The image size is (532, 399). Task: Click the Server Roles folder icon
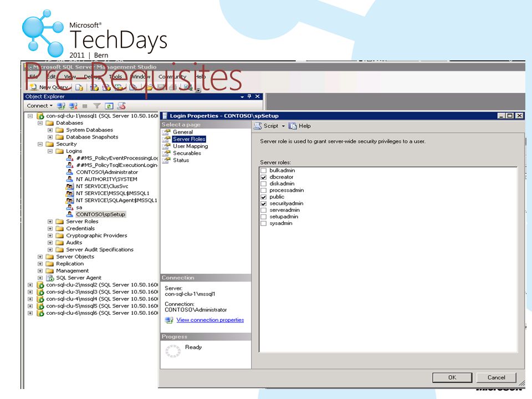coord(60,222)
